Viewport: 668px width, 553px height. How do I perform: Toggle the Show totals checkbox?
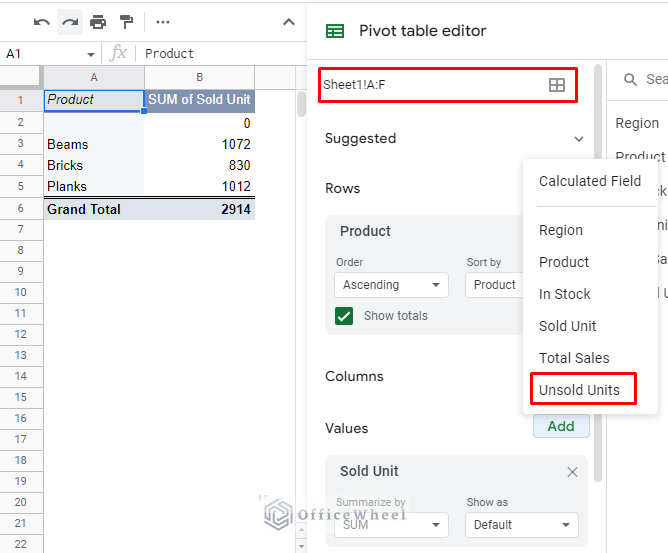(344, 316)
